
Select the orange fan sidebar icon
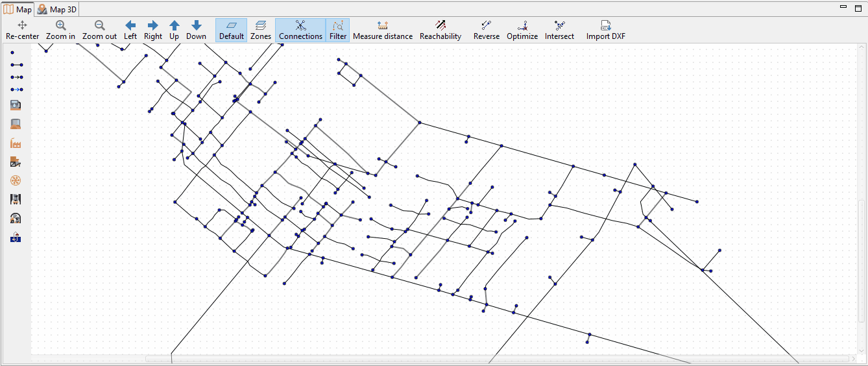(16, 180)
